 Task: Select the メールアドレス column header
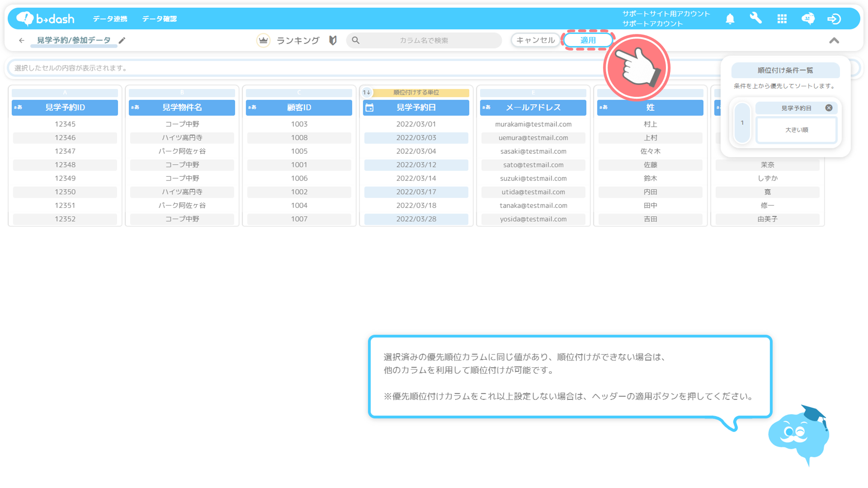pyautogui.click(x=533, y=107)
